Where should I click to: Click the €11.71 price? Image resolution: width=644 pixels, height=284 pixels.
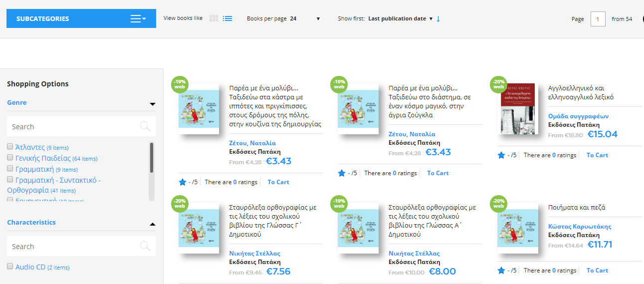(x=600, y=245)
